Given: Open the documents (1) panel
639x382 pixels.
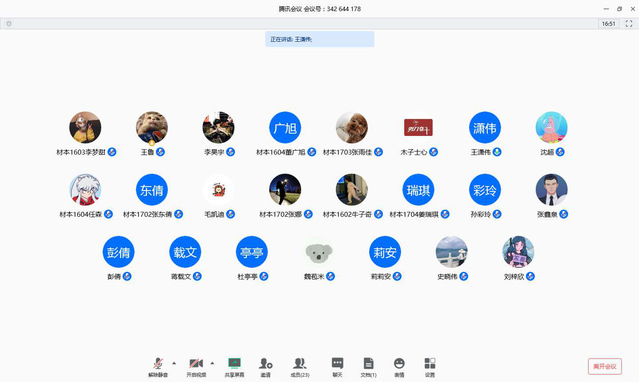Looking at the screenshot, I should tap(368, 367).
